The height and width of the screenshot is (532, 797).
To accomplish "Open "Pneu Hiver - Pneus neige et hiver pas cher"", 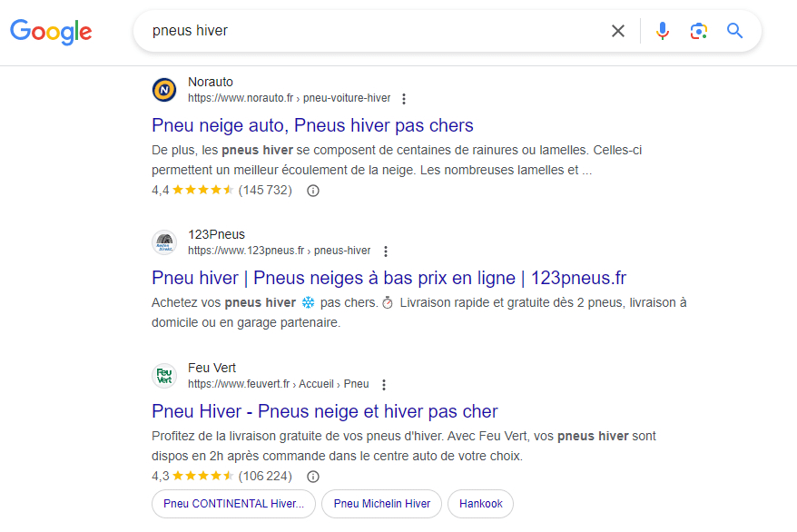I will pyautogui.click(x=324, y=411).
